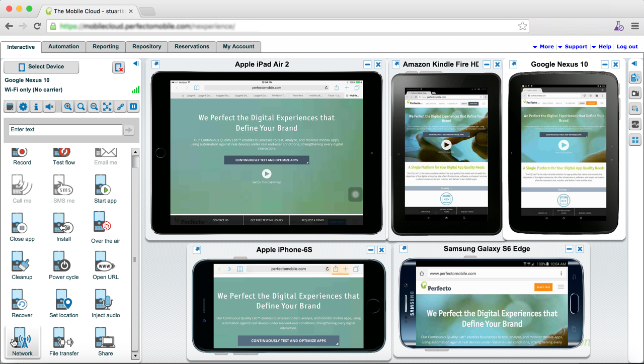This screenshot has height=364, width=644.
Task: Click the phone-with-lightbulb icon in right sidebar
Action: click(x=635, y=78)
